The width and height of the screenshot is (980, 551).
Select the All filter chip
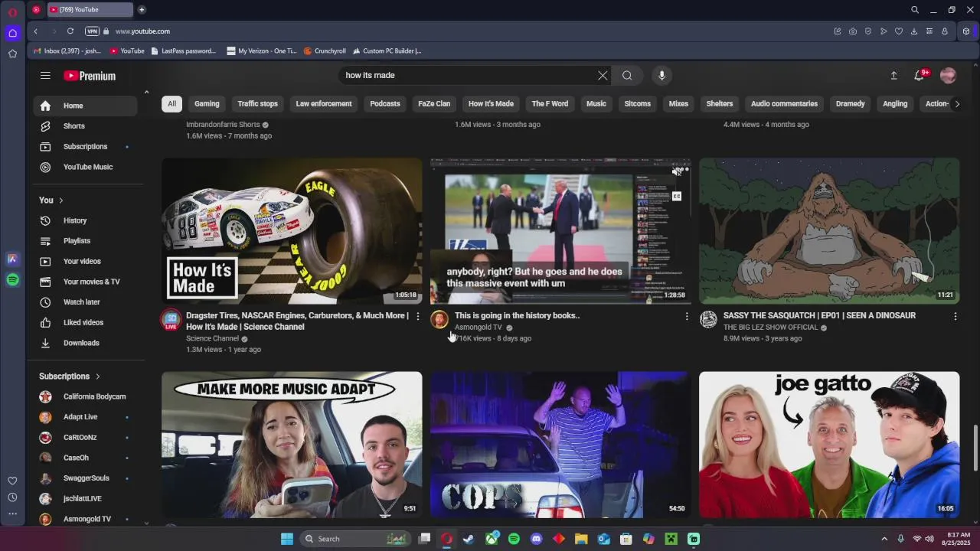(x=171, y=103)
